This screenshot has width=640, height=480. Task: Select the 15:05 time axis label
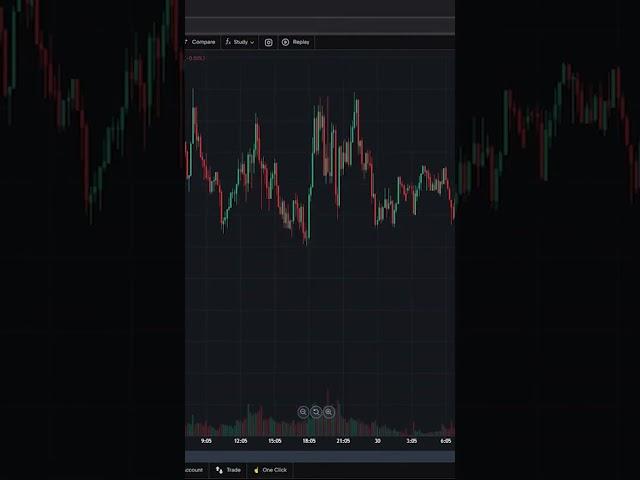pos(275,441)
